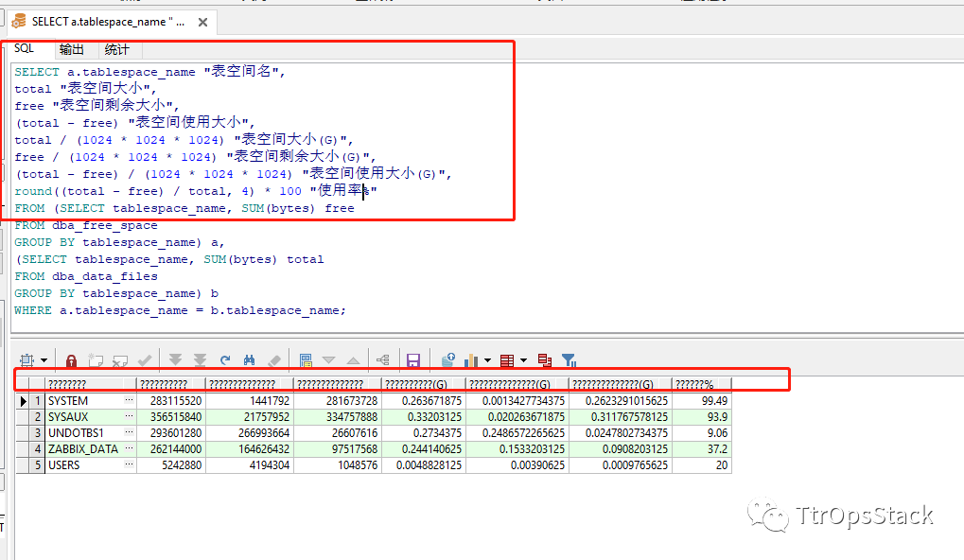Click the linked query tree icon
Screen dimensions: 964x560
tap(383, 360)
